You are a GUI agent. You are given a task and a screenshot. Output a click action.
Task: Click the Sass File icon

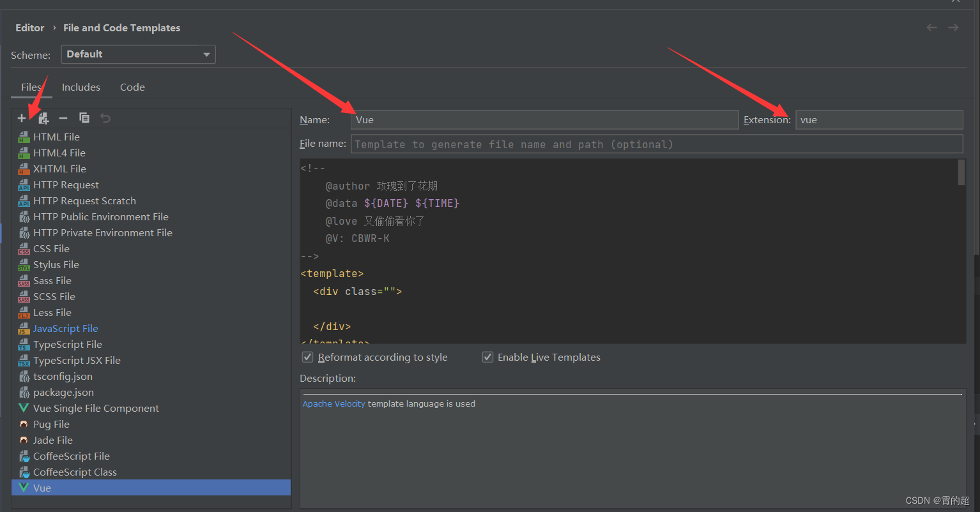[24, 280]
